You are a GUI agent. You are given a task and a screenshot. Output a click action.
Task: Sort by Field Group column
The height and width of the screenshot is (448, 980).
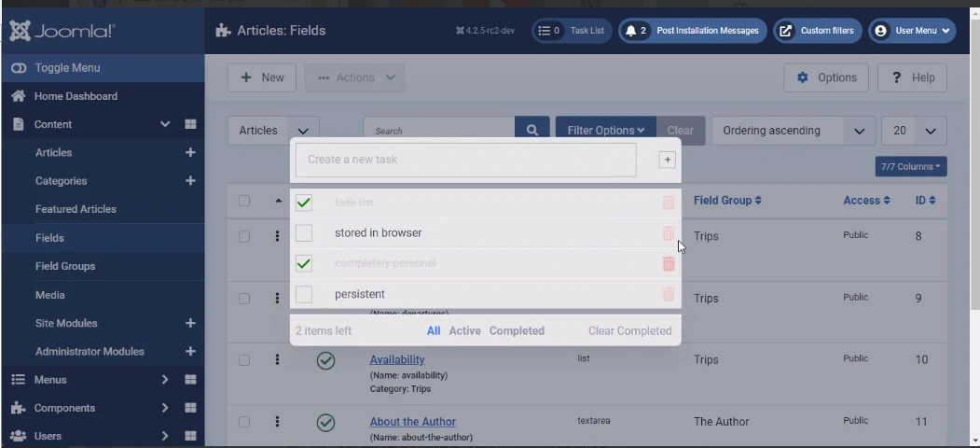coord(727,201)
